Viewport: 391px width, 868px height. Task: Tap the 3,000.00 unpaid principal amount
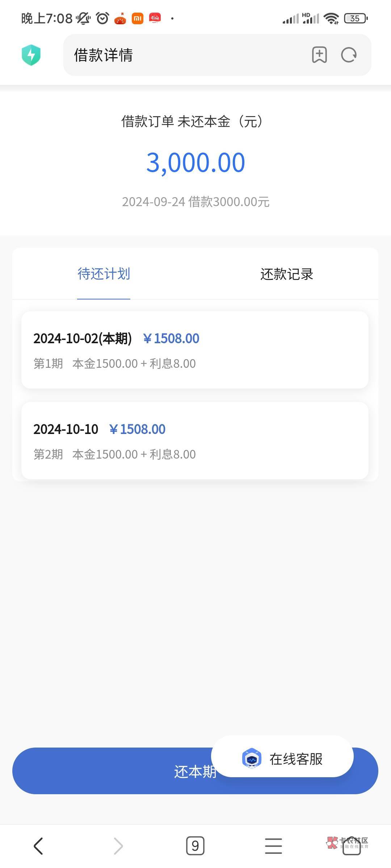click(195, 162)
